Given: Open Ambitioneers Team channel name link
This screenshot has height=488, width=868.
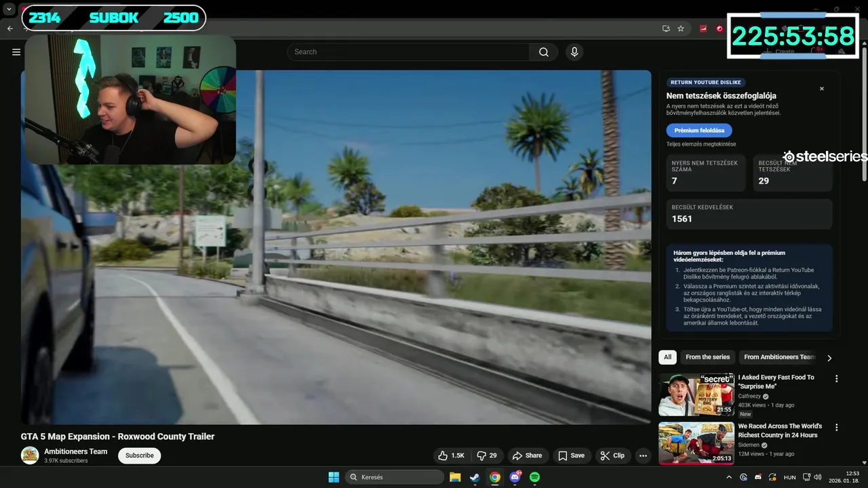Looking at the screenshot, I should 76,451.
